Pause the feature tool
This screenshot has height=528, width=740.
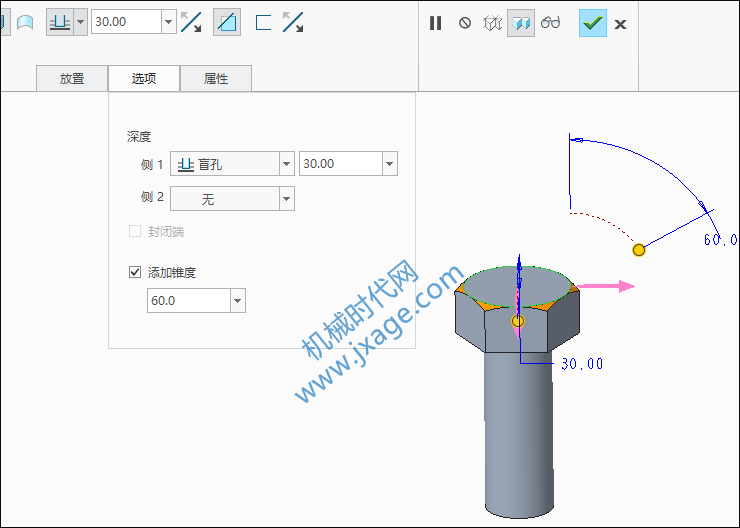436,23
